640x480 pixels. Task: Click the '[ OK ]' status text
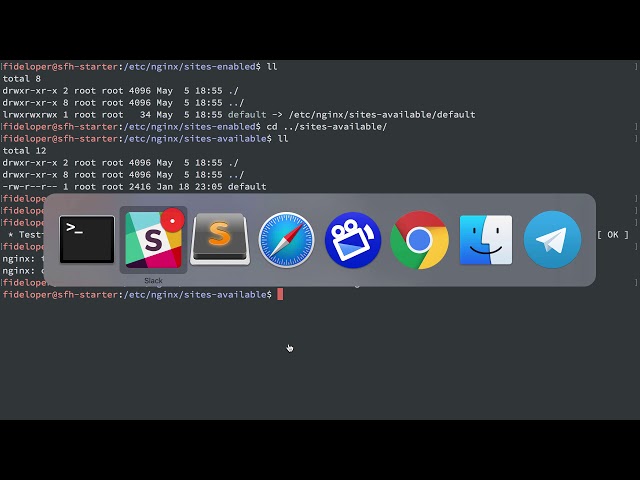(x=613, y=235)
